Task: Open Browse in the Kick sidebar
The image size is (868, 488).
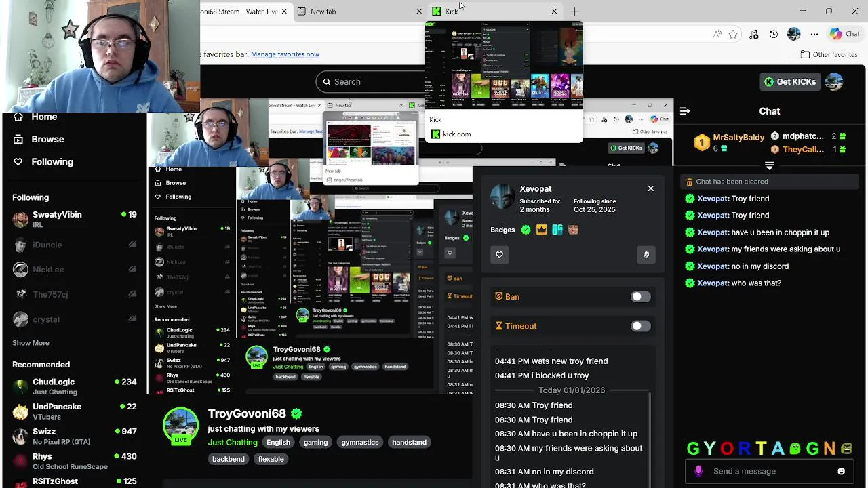Action: point(39,139)
